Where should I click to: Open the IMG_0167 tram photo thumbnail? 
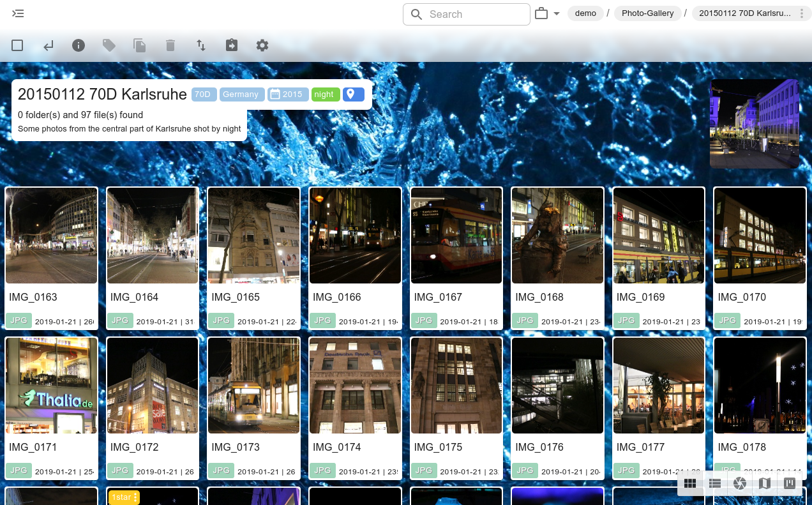click(456, 236)
